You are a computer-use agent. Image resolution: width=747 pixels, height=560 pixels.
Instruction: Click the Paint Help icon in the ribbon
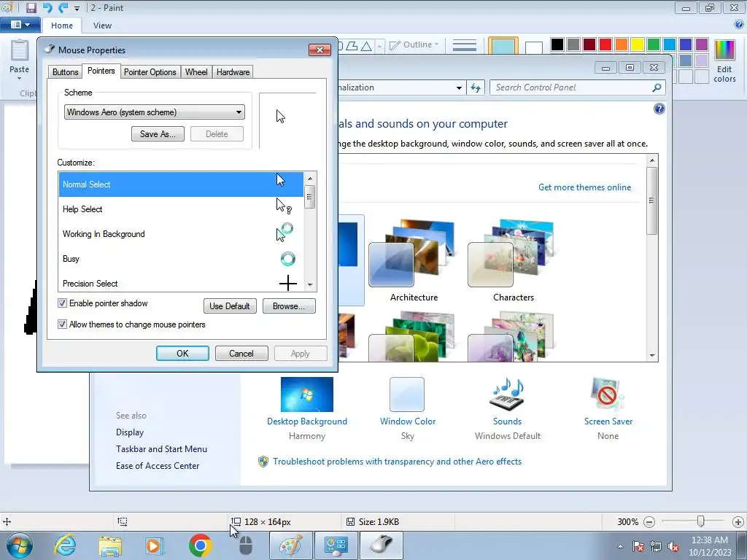tap(740, 24)
